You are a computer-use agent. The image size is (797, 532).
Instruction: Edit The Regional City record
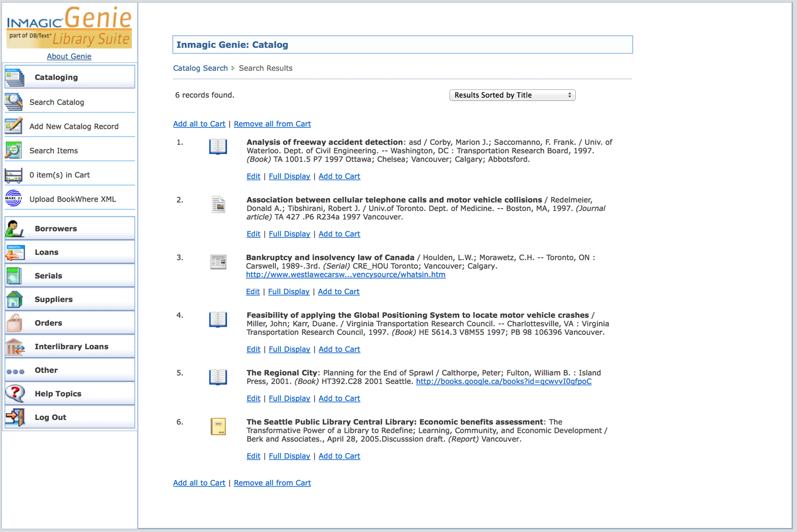(x=254, y=398)
